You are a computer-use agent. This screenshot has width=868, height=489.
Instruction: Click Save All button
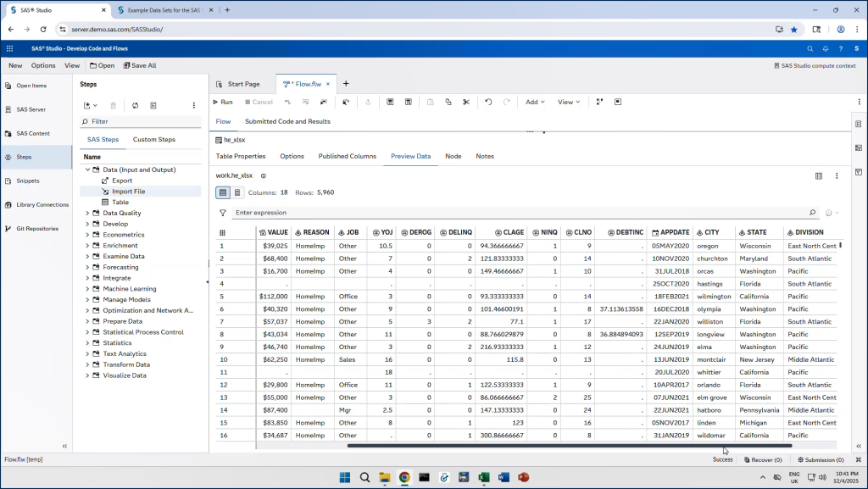tap(140, 65)
